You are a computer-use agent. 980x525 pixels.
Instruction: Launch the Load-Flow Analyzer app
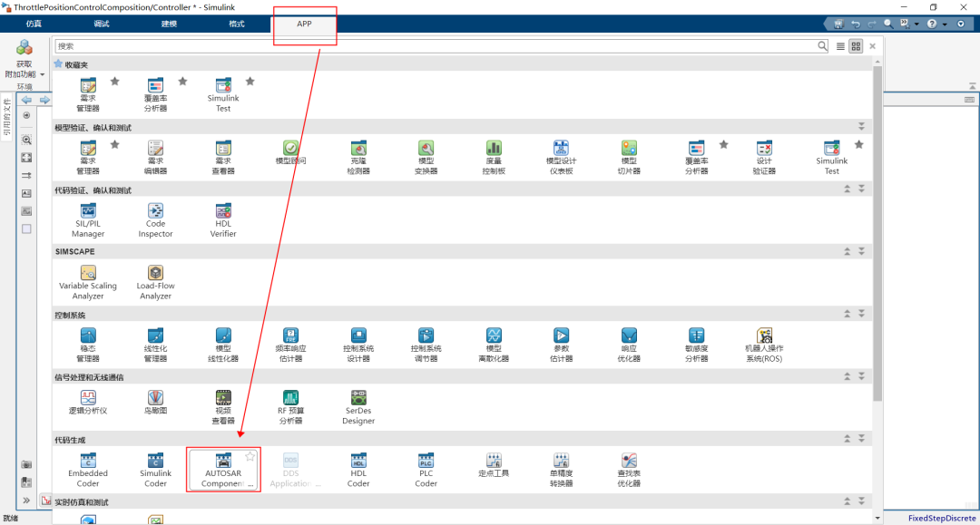(155, 280)
